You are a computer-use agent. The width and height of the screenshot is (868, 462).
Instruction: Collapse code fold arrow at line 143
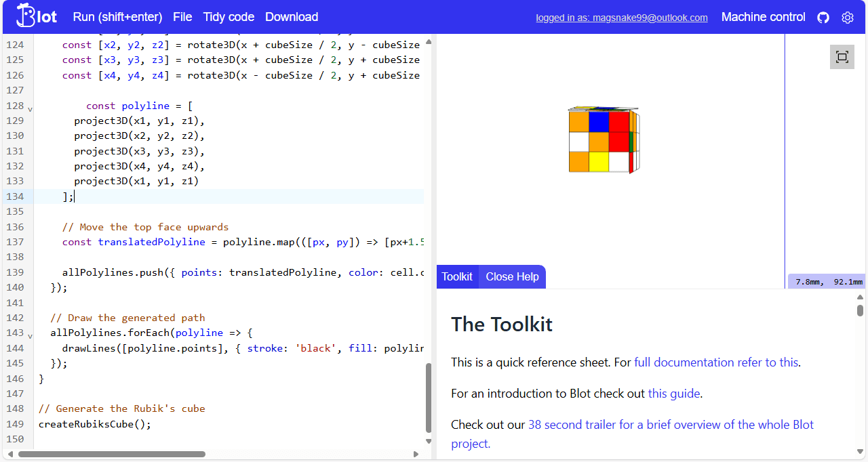(30, 334)
